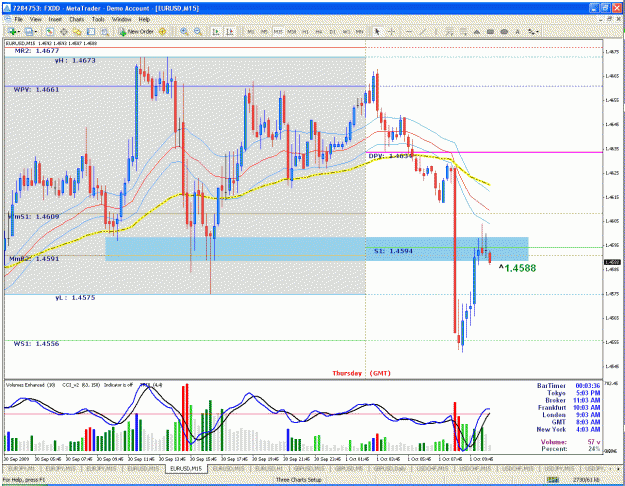Switch to the EURUSD,H1 chart tab
The width and height of the screenshot is (625, 486).
pyautogui.click(x=269, y=468)
